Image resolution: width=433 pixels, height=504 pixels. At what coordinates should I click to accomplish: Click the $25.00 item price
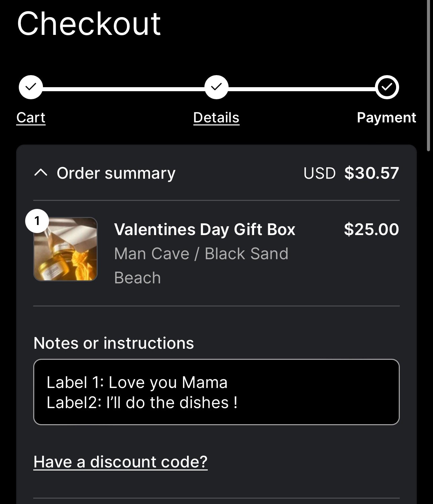point(371,230)
